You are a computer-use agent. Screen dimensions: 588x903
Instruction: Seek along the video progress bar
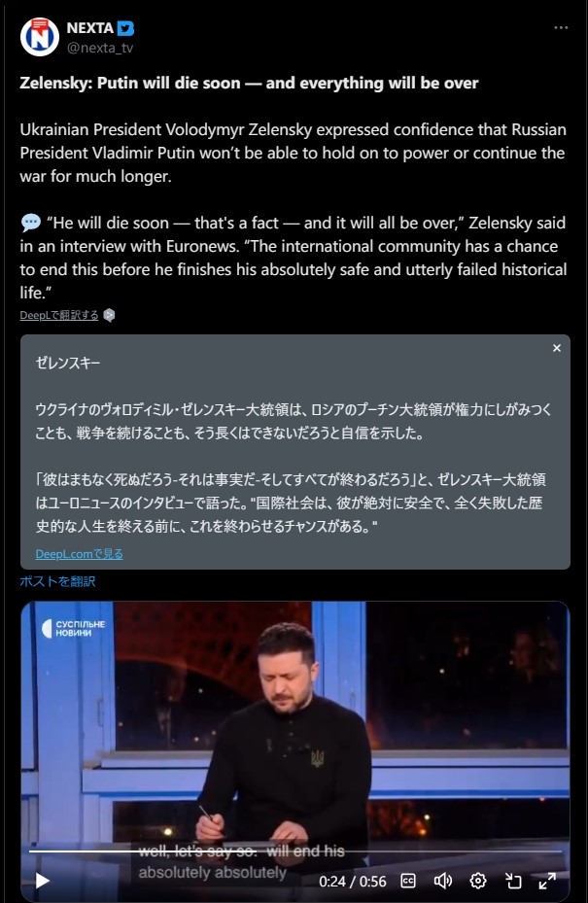tap(294, 851)
